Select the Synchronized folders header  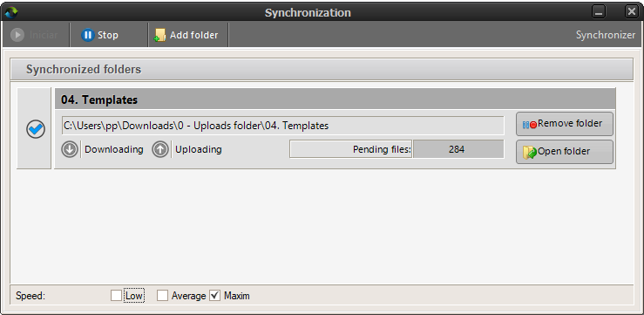click(322, 70)
